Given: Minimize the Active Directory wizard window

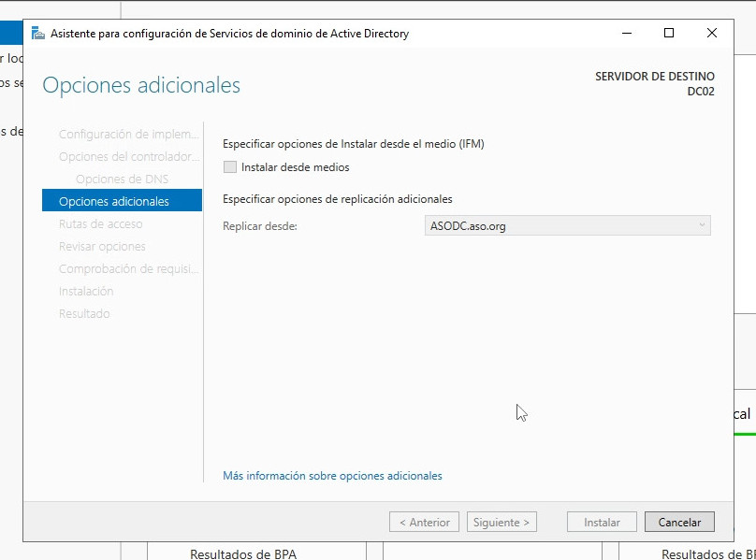Looking at the screenshot, I should tap(625, 34).
